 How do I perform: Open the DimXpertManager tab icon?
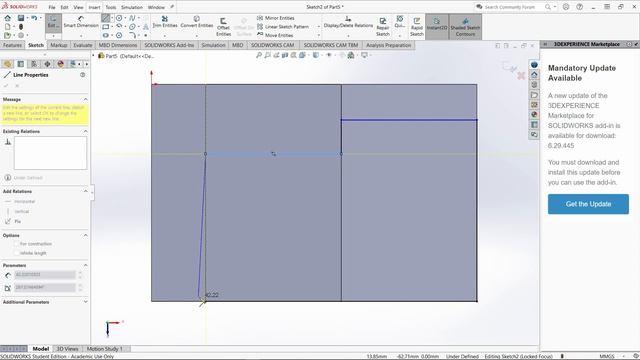pyautogui.click(x=47, y=64)
